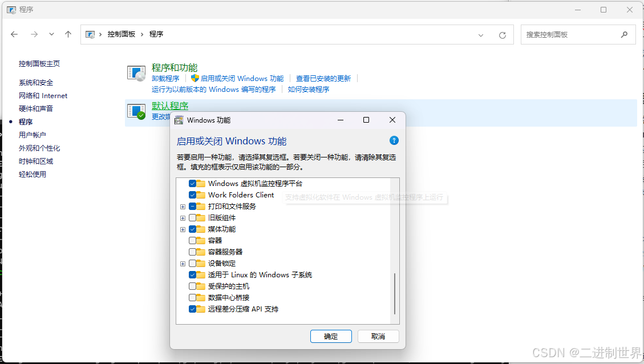Confirm with the 确定 button
This screenshot has width=644, height=364.
point(331,337)
